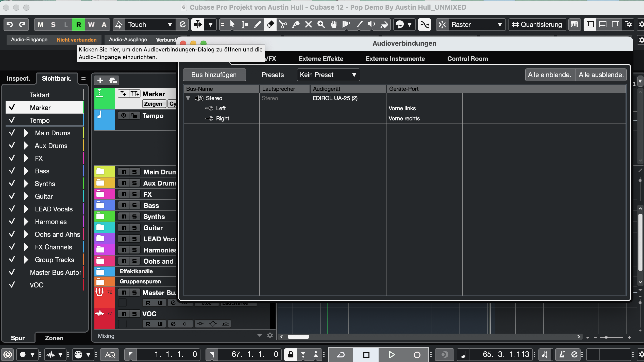The height and width of the screenshot is (362, 644).
Task: Click the track preset icon beside Add Track
Action: tap(113, 80)
